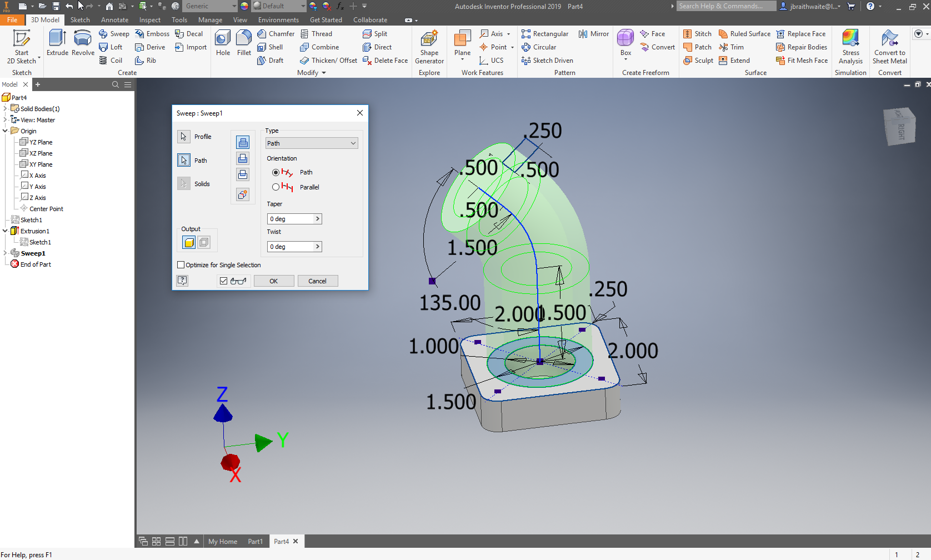Viewport: 931px width, 560px height.
Task: Run Stress Analysis simulation
Action: point(850,47)
